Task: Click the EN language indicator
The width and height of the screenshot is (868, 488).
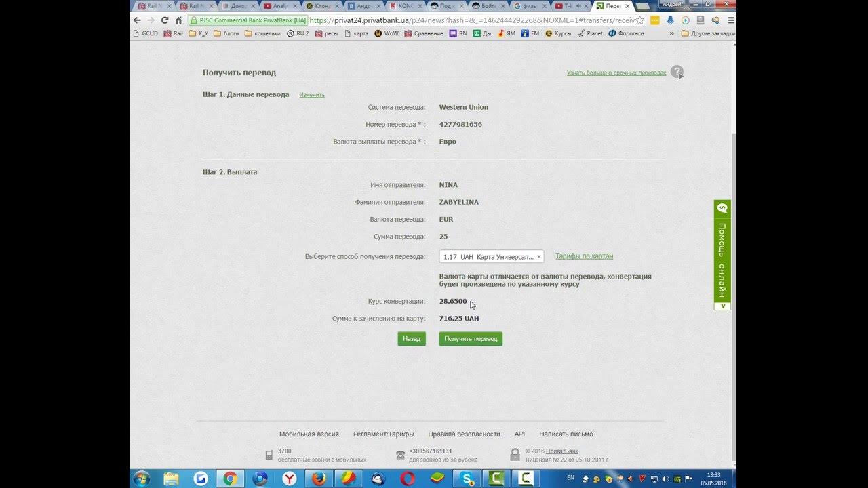Action: pyautogui.click(x=570, y=478)
